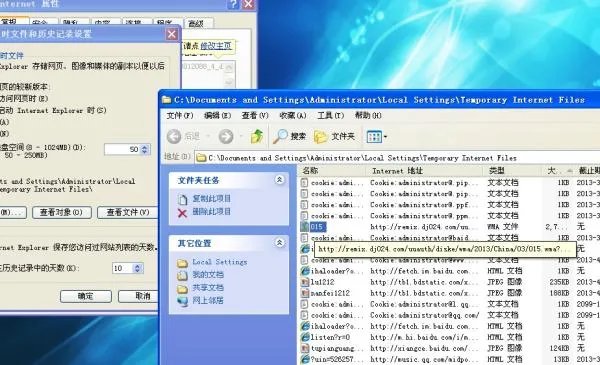Collapse the 文件夹任务 panel
Screen dimensions: 600x365
[279, 180]
